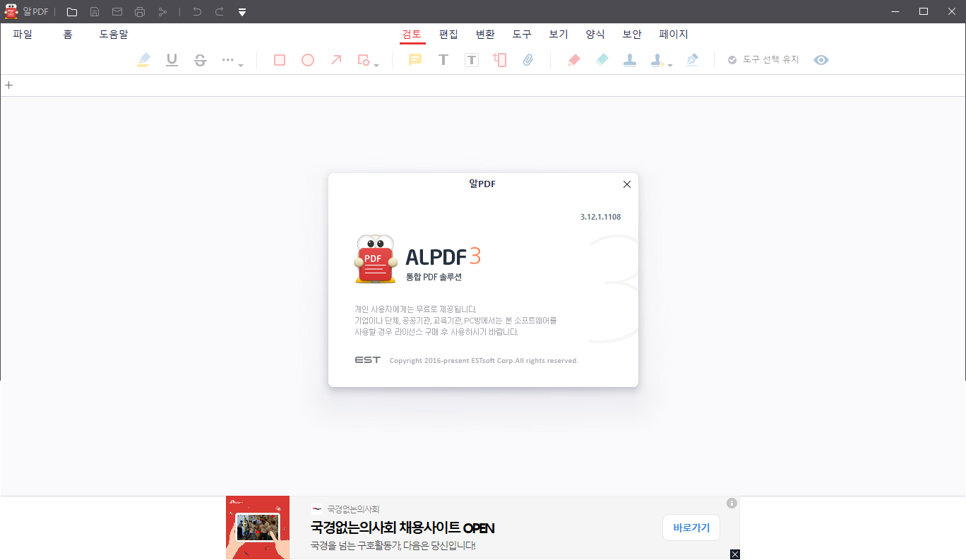The image size is (966, 560).
Task: Select the Stamp tool
Action: pyautogui.click(x=630, y=59)
